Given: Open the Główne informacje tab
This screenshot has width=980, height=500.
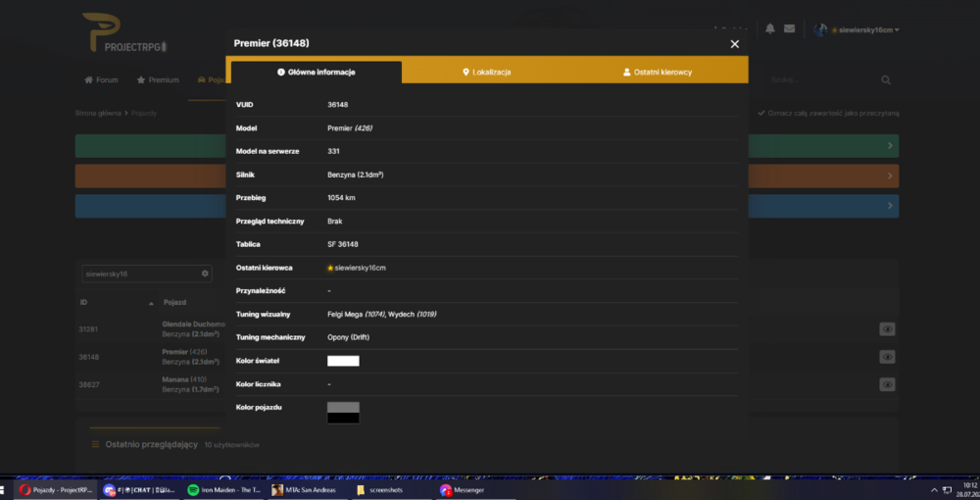Looking at the screenshot, I should coord(317,72).
